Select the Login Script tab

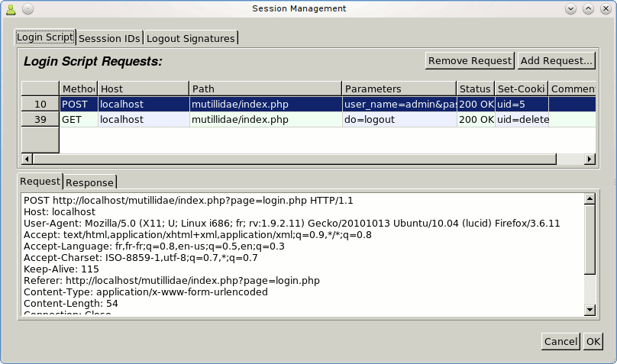coord(45,37)
